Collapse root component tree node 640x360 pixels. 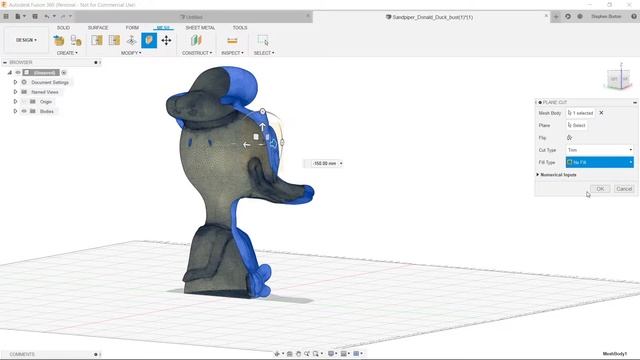[x=10, y=73]
